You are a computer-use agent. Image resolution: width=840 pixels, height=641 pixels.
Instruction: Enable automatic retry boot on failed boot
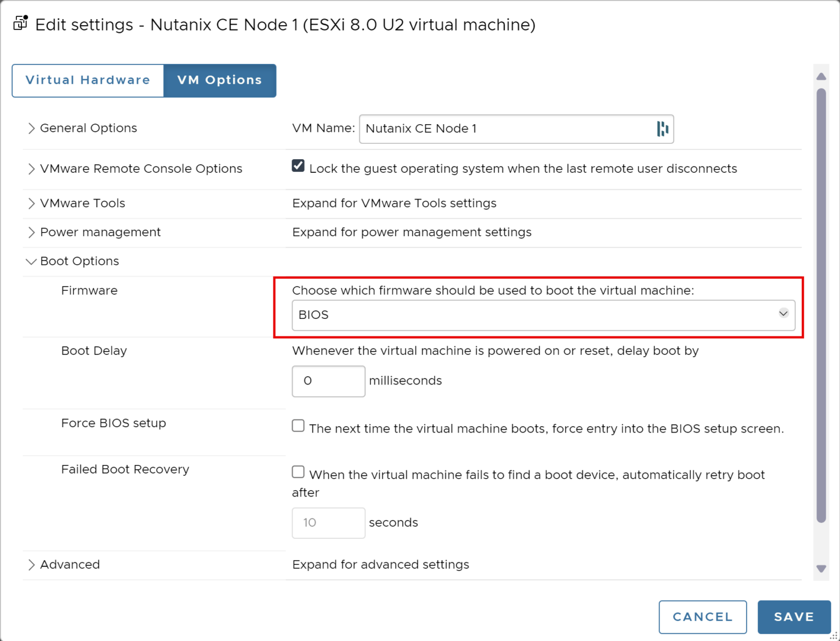pos(297,471)
